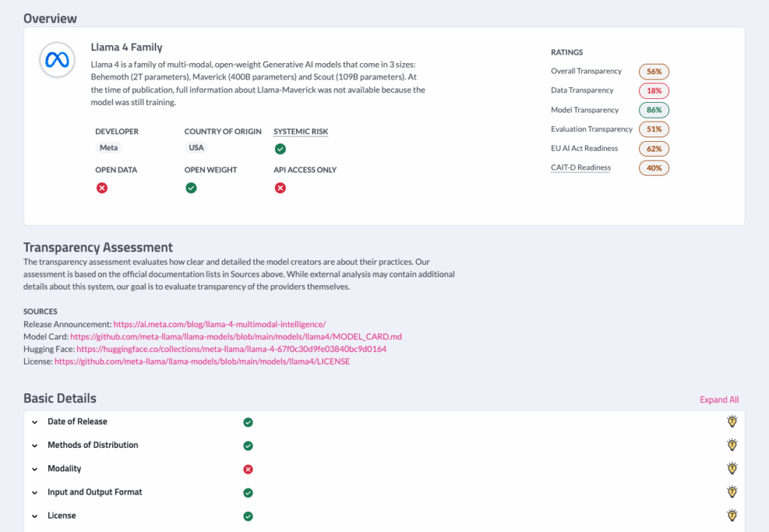Screen dimensions: 769x532
Task: Open the Hugging Face collection link
Action: (231, 349)
